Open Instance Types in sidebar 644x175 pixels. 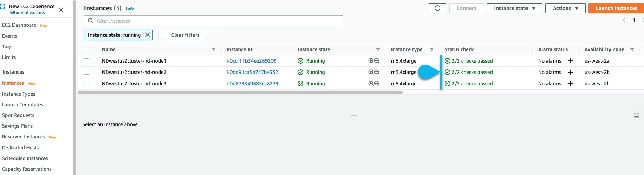[19, 94]
